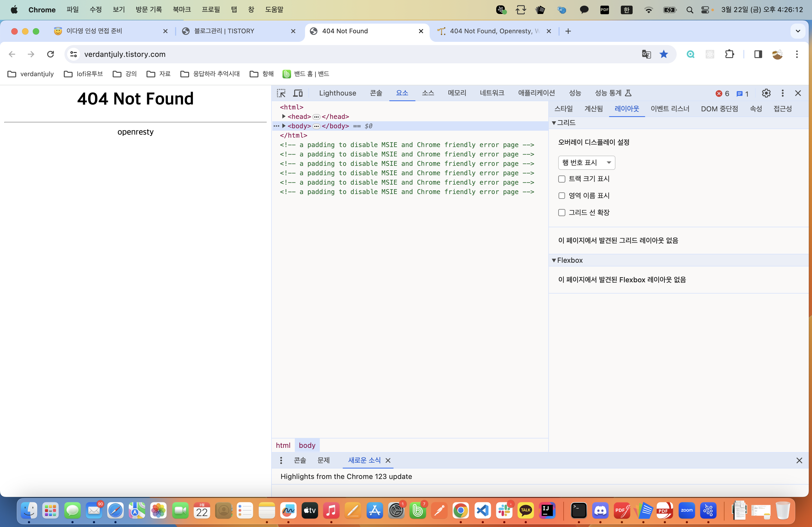Enable the 트랙 크기 표시 checkbox

click(x=561, y=179)
